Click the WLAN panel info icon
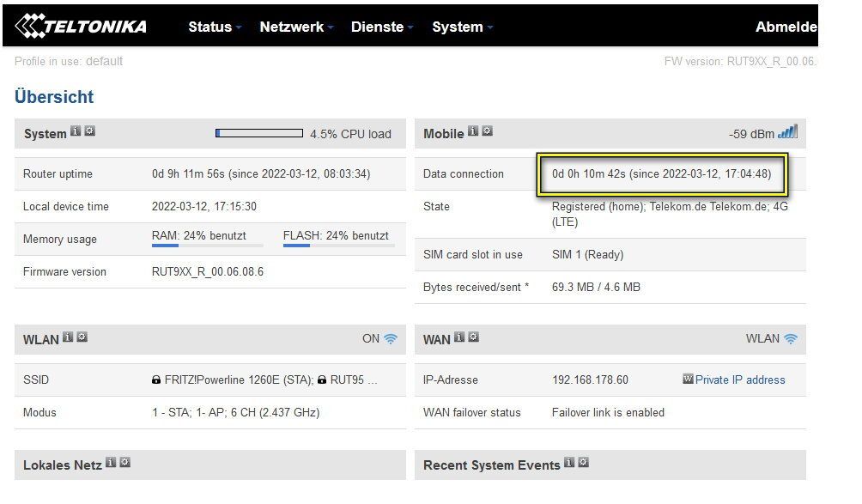 coord(68,337)
